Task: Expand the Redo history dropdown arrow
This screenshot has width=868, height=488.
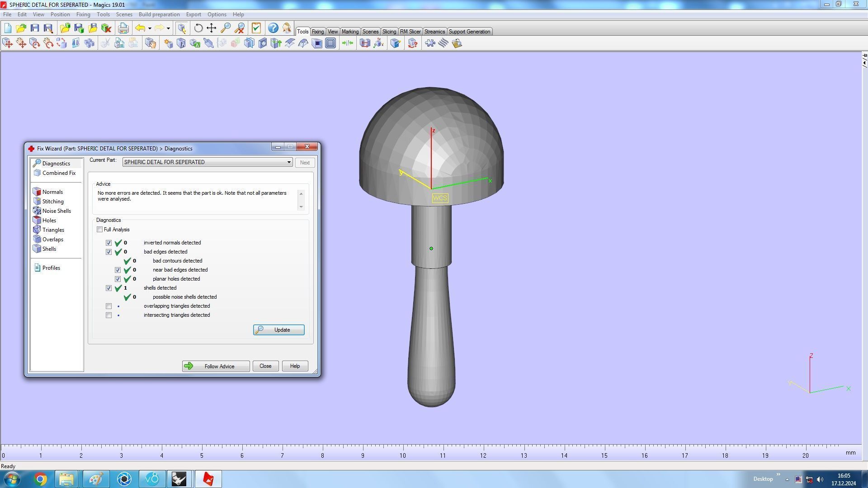Action: tap(168, 28)
